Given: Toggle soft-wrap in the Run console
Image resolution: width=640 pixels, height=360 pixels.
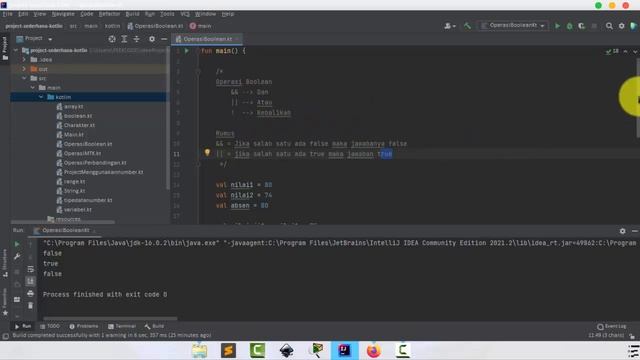Looking at the screenshot, I should tap(30, 269).
